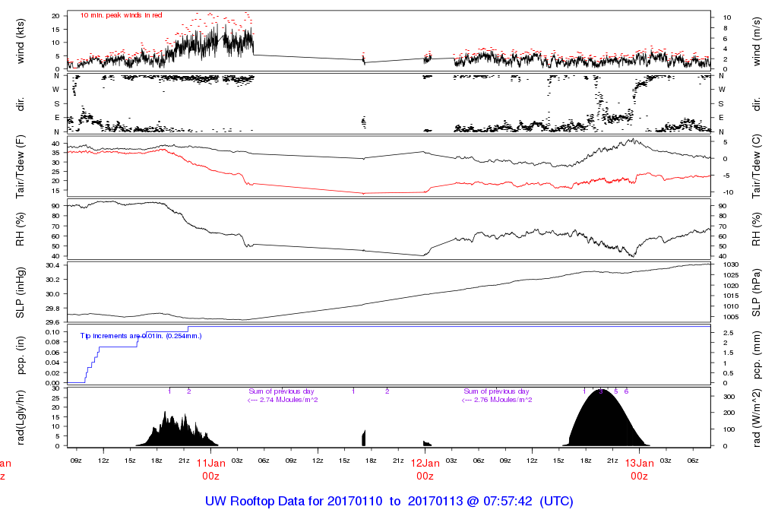Select the red note "10 min. peak winds in red"
This screenshot has height=532, width=778.
coord(121,15)
